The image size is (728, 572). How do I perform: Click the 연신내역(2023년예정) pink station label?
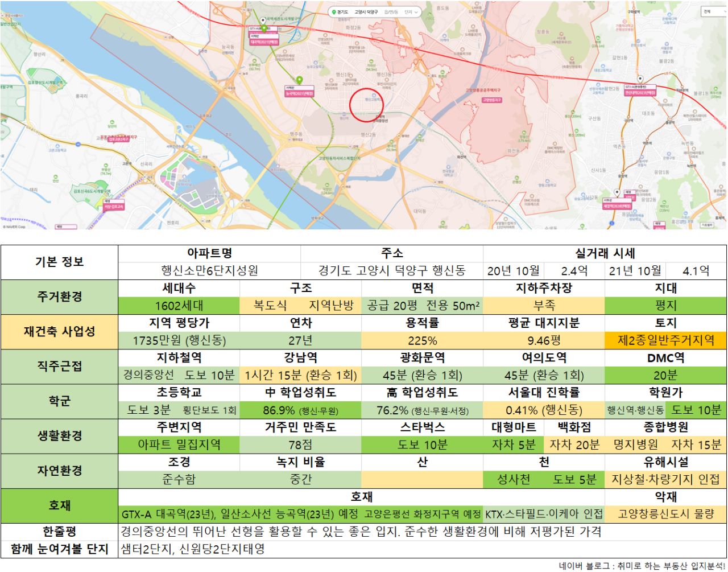coord(640,93)
